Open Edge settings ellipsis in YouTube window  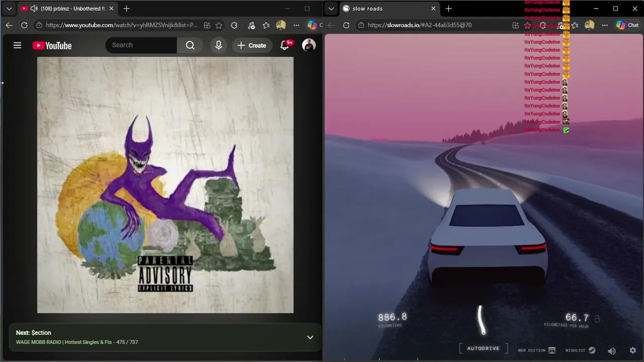pyautogui.click(x=296, y=25)
